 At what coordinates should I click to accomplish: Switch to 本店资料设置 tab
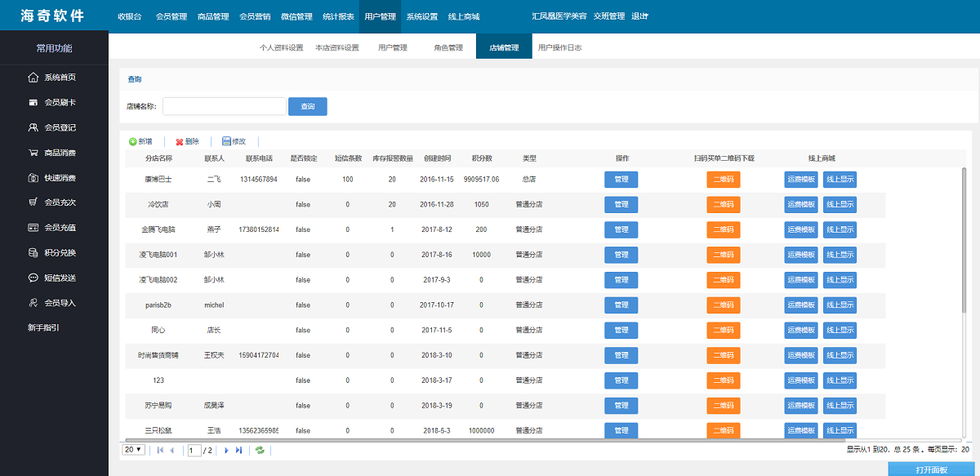[x=337, y=47]
